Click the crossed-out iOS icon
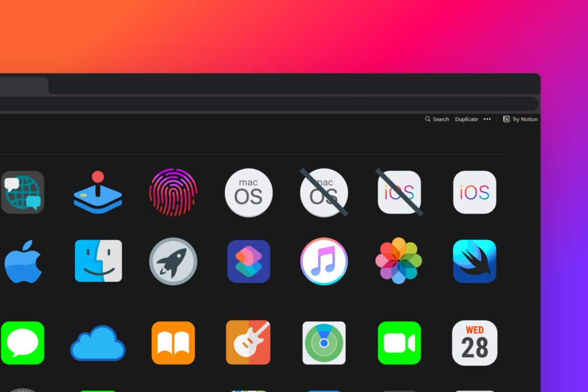Screen dimensions: 588x392 click(400, 192)
